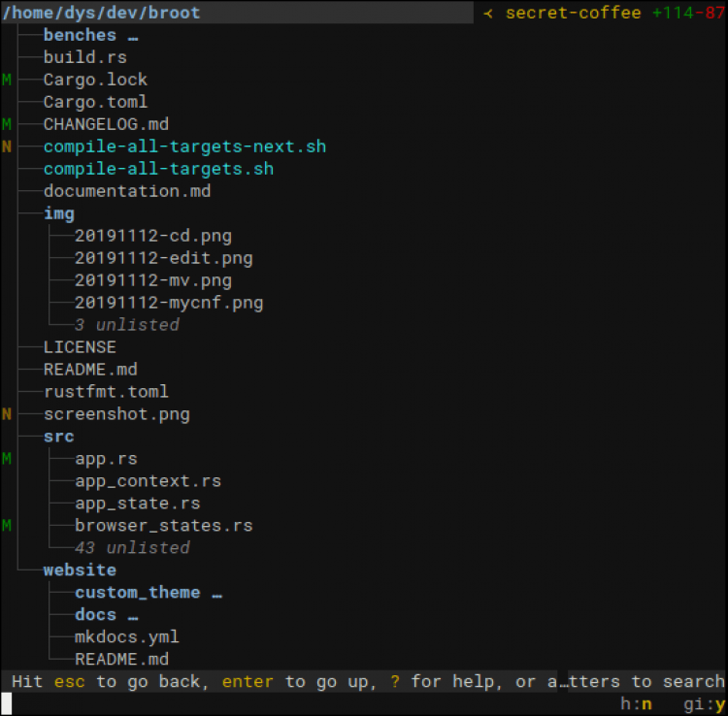Viewport: 728px width, 716px height.
Task: Click the '?' help hint
Action: click(395, 682)
